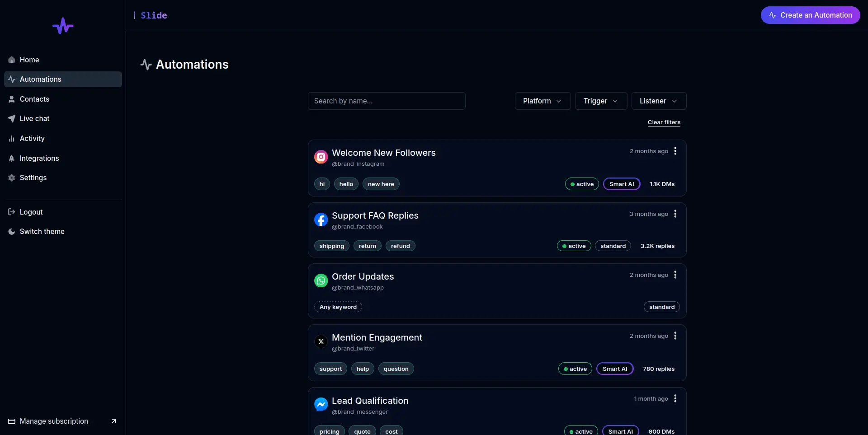Open the Welcome New Followers Instagram icon
This screenshot has width=868, height=435.
(321, 157)
